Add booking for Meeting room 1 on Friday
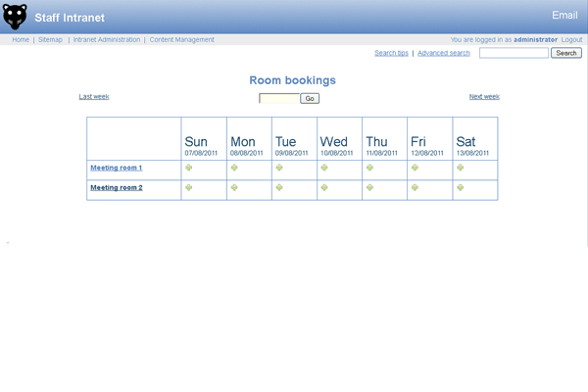Viewport: 588px width, 392px height. (416, 168)
